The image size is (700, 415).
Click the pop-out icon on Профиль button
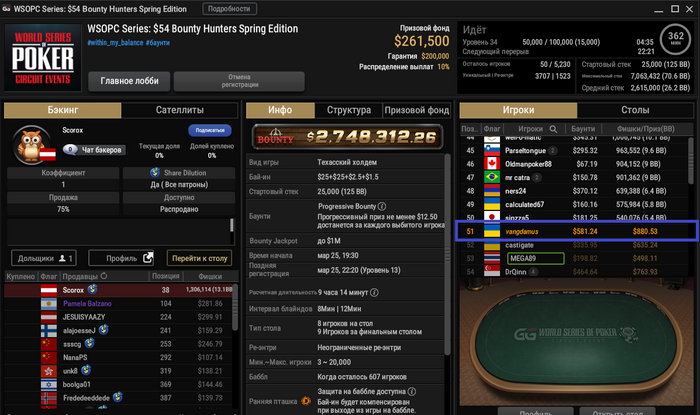pos(147,258)
